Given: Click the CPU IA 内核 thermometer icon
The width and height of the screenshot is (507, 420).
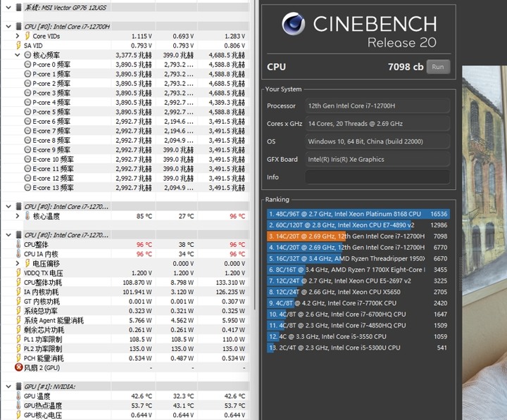Looking at the screenshot, I should pos(18,253).
